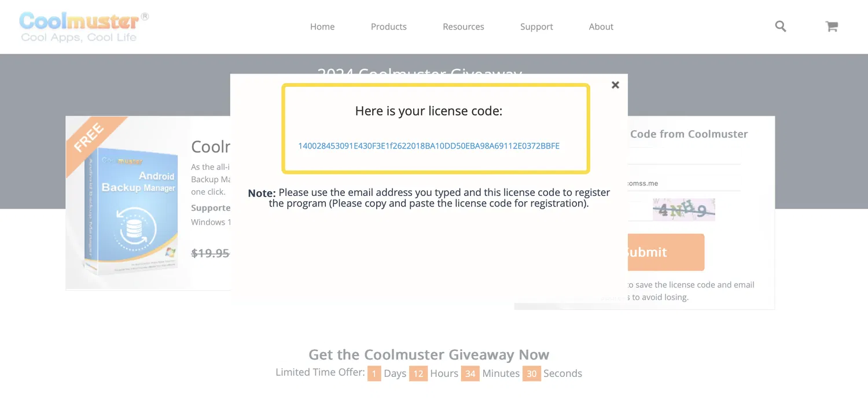Open the Home menu item
Viewport: 868px width, 411px height.
[322, 27]
